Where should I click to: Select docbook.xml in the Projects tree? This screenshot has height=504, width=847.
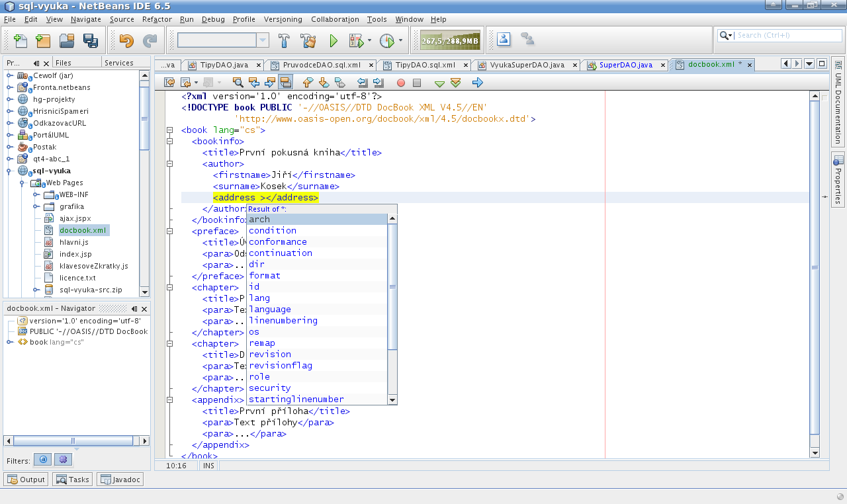coord(82,230)
